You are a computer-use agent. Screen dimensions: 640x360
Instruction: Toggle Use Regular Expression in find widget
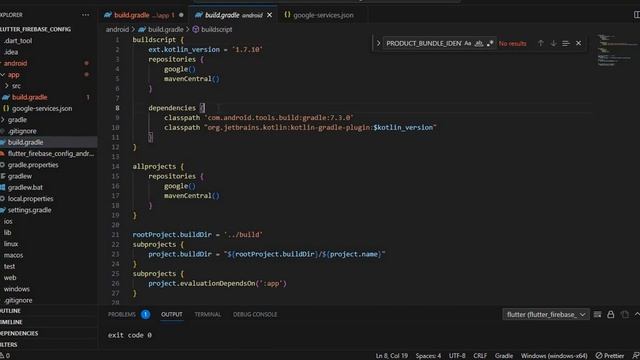click(x=490, y=43)
